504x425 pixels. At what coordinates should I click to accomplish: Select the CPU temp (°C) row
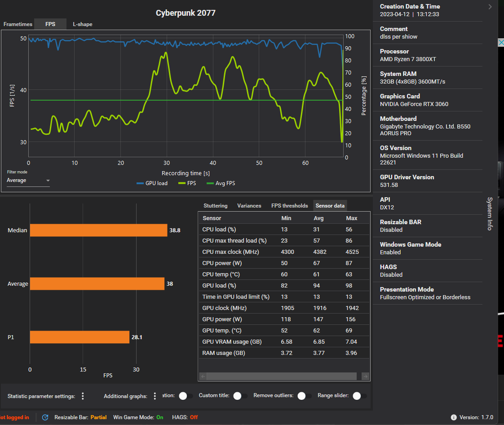[284, 274]
